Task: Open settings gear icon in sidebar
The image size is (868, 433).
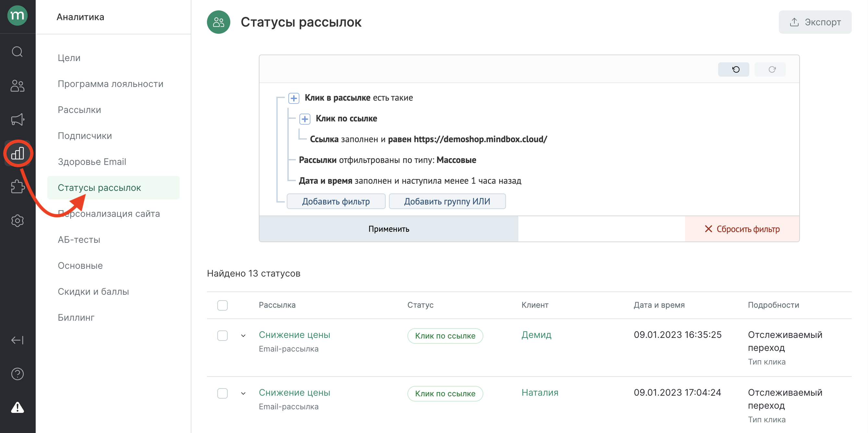Action: (18, 221)
